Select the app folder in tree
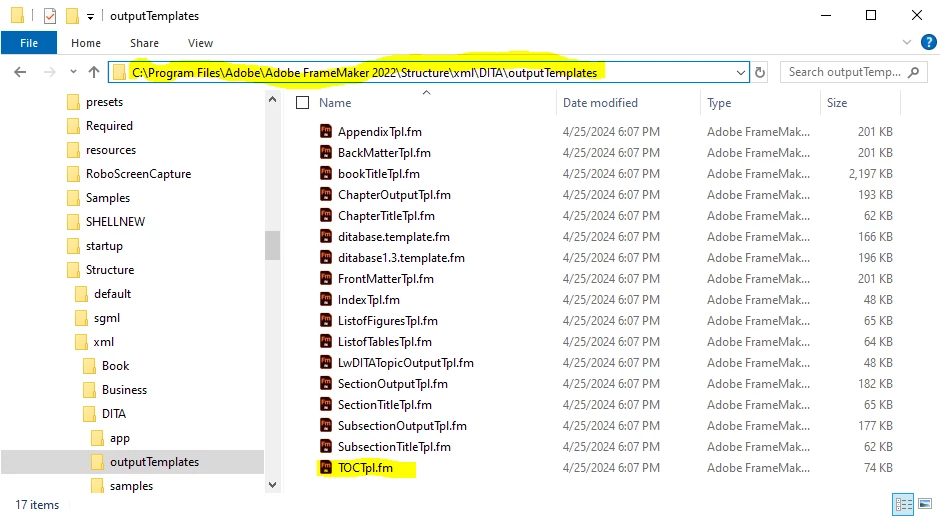 (119, 438)
